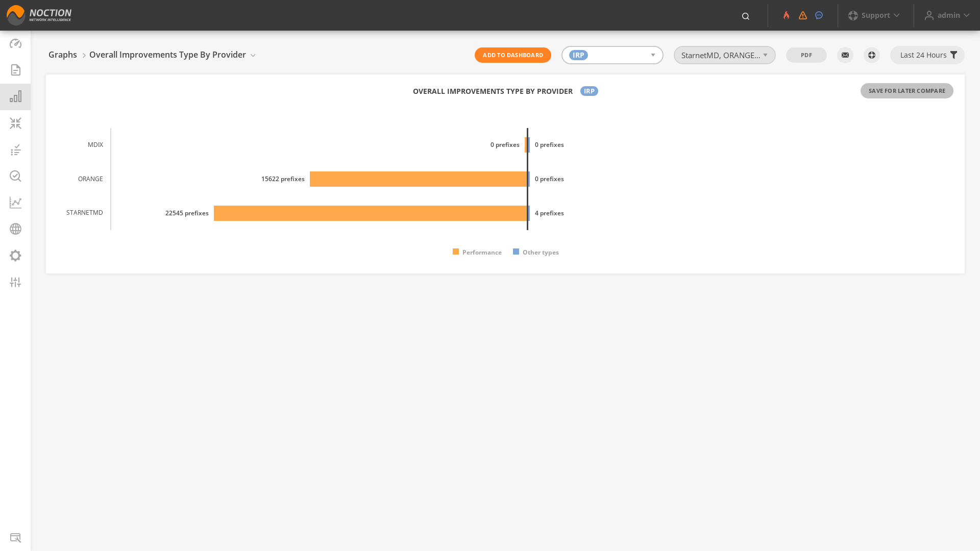Image resolution: width=980 pixels, height=551 pixels.
Task: Click the ORANGE axis label
Action: click(x=90, y=179)
